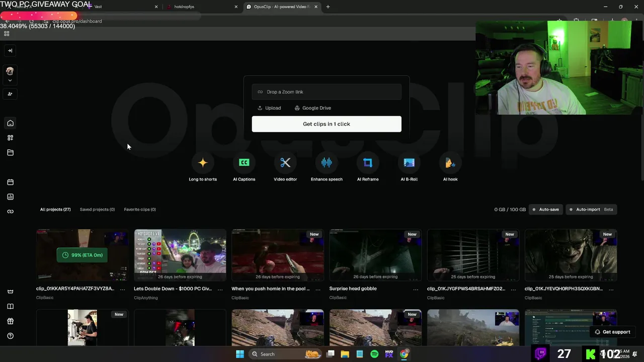Open the folder icon in left sidebar
This screenshot has height=362, width=644.
click(10, 152)
